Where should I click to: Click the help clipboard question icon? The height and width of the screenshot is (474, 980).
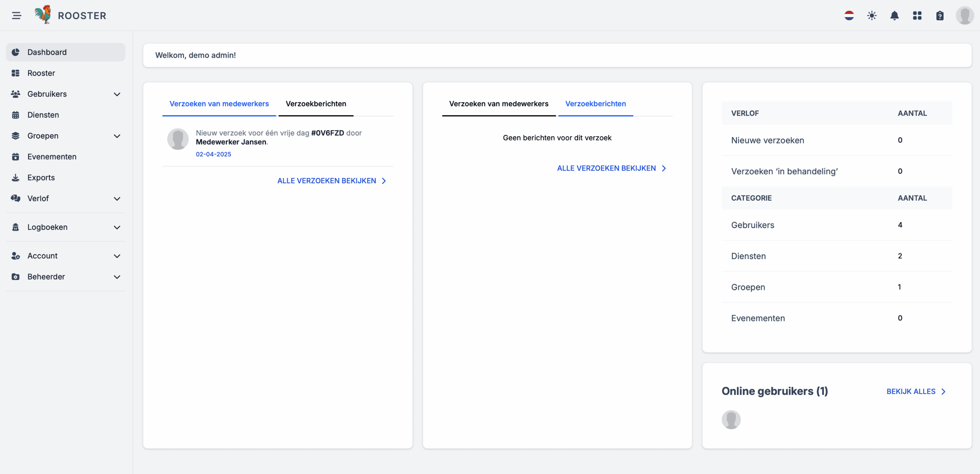(x=940, y=16)
